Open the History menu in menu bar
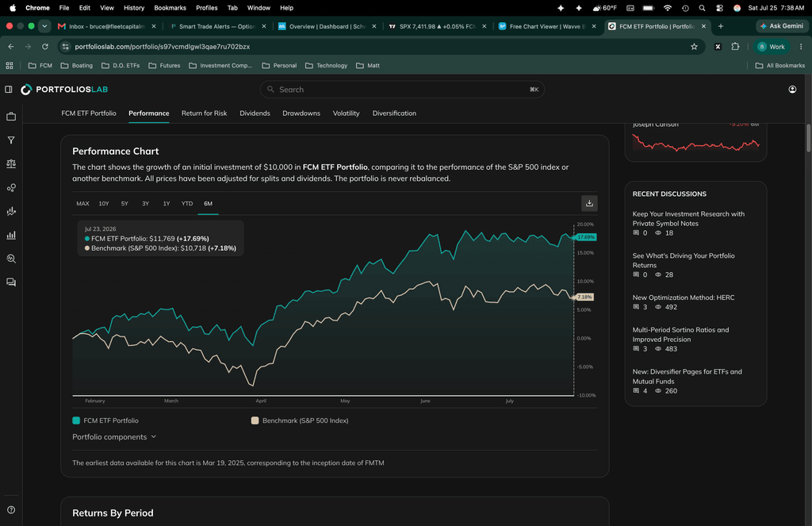The height and width of the screenshot is (526, 812). (133, 8)
